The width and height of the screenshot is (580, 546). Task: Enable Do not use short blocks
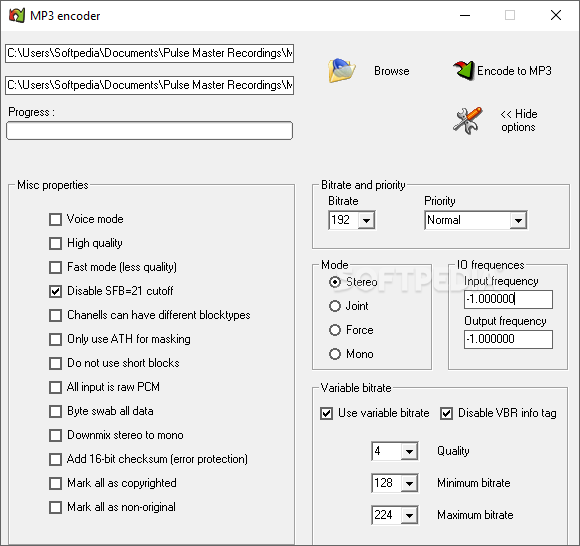tap(55, 363)
